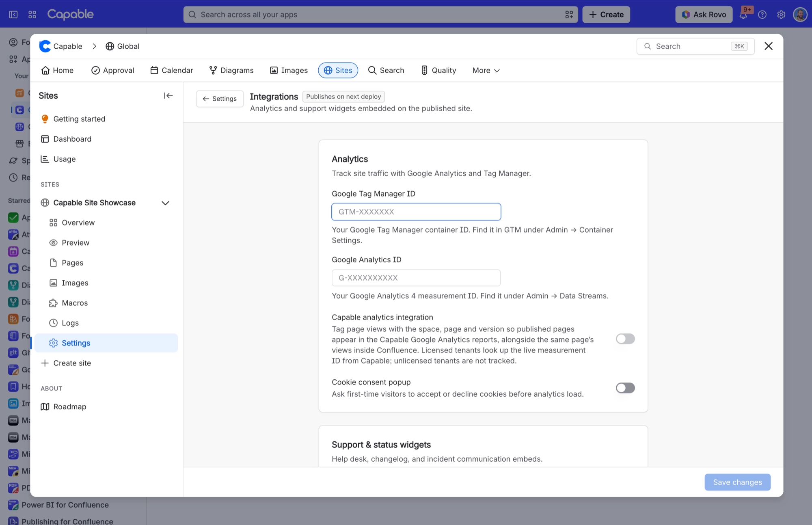Open the app switcher grid icon

32,15
